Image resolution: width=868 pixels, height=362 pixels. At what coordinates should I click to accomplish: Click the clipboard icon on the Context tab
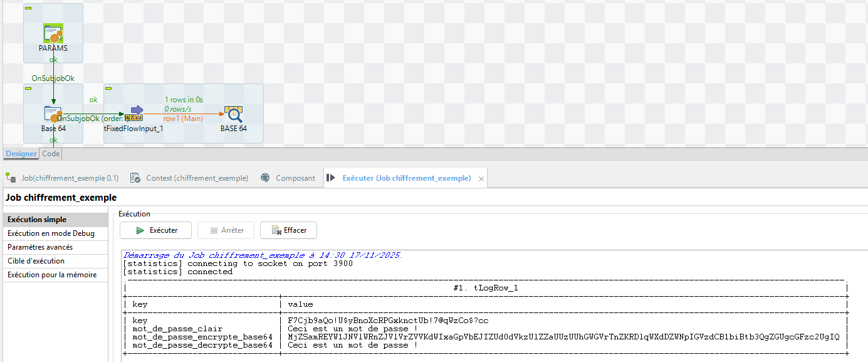pyautogui.click(x=134, y=178)
